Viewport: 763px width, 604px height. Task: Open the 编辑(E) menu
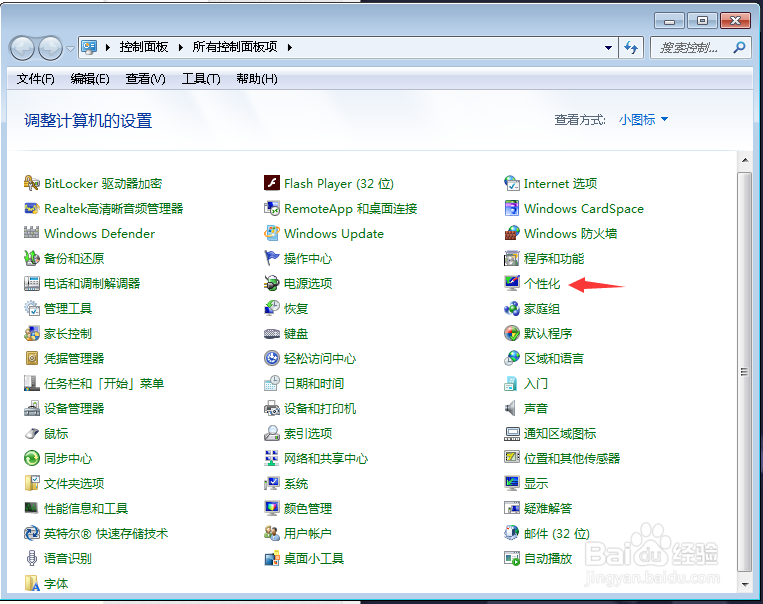tap(90, 79)
